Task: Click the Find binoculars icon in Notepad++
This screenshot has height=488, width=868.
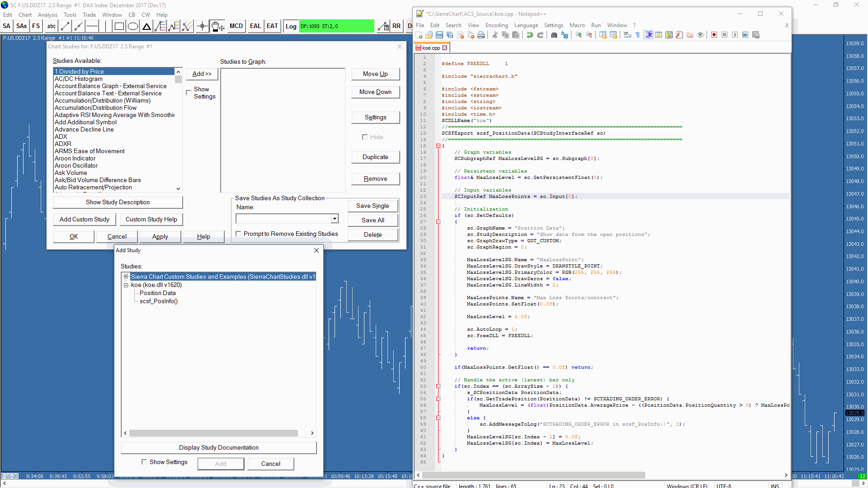Action: pyautogui.click(x=554, y=35)
